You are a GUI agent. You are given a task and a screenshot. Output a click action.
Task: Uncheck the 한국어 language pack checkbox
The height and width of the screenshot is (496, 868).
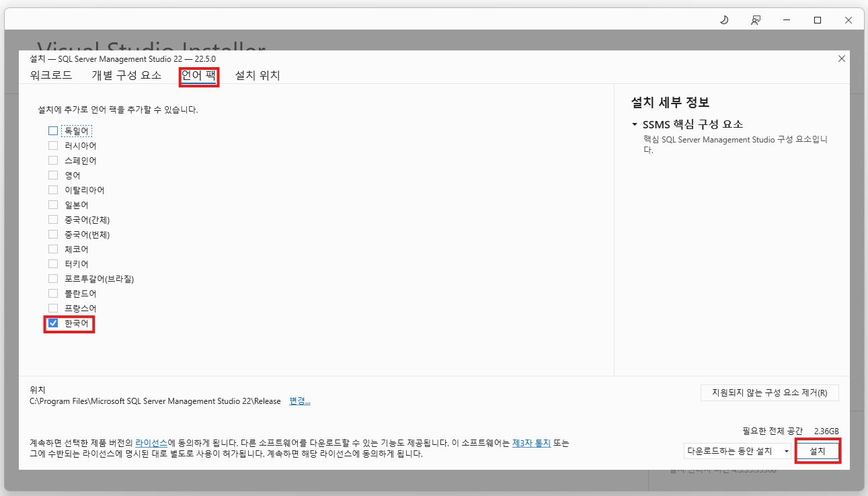coord(53,324)
